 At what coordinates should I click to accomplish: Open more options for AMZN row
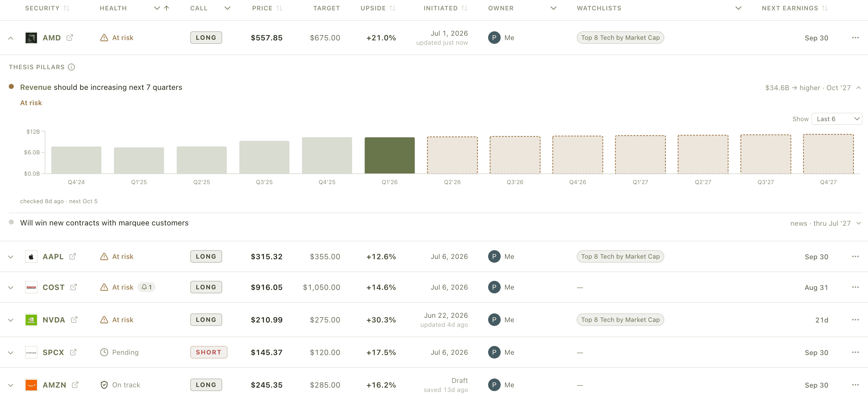[x=855, y=384]
